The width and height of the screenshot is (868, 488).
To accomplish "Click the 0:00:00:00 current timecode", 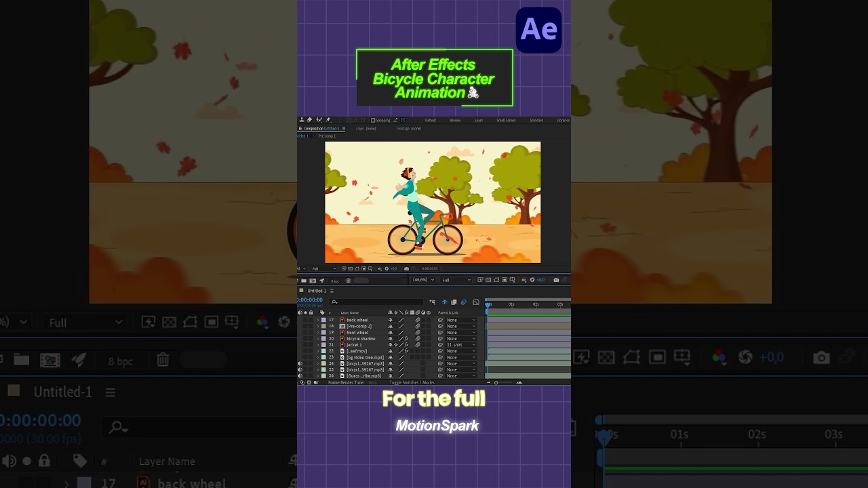I will [310, 300].
